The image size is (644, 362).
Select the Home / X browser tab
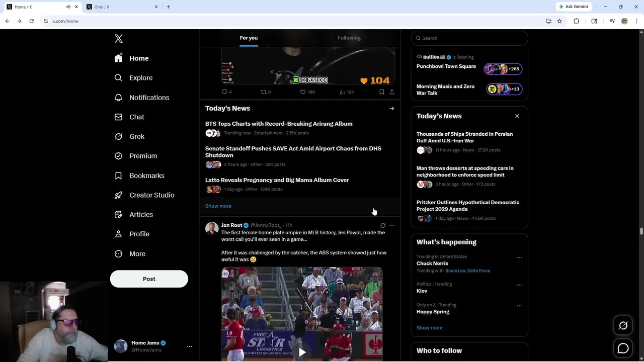pos(42,7)
